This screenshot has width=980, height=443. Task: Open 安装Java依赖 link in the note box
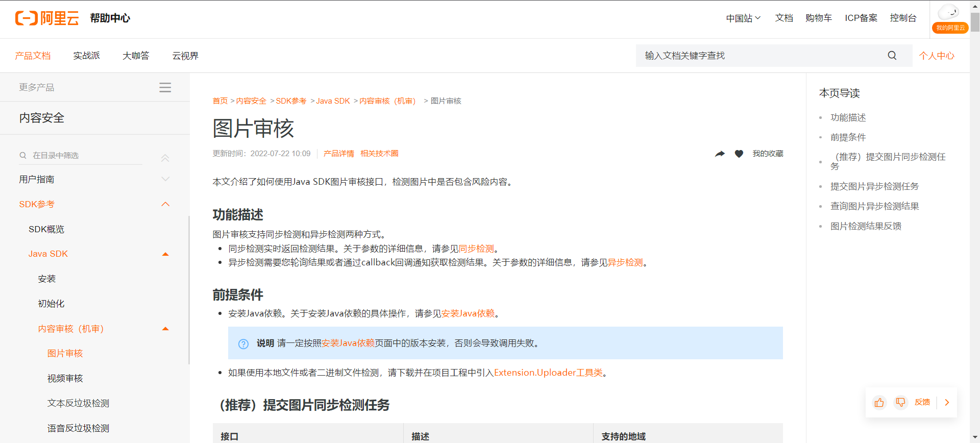click(348, 343)
